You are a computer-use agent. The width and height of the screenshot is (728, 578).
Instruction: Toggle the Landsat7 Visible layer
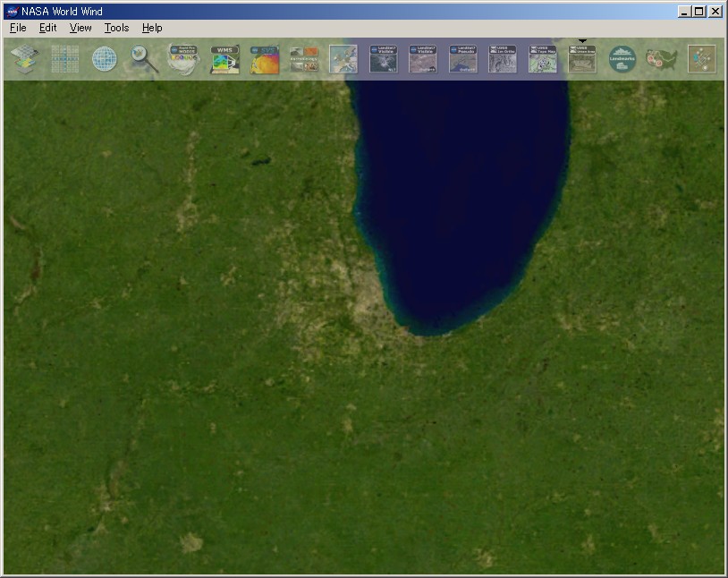[383, 59]
